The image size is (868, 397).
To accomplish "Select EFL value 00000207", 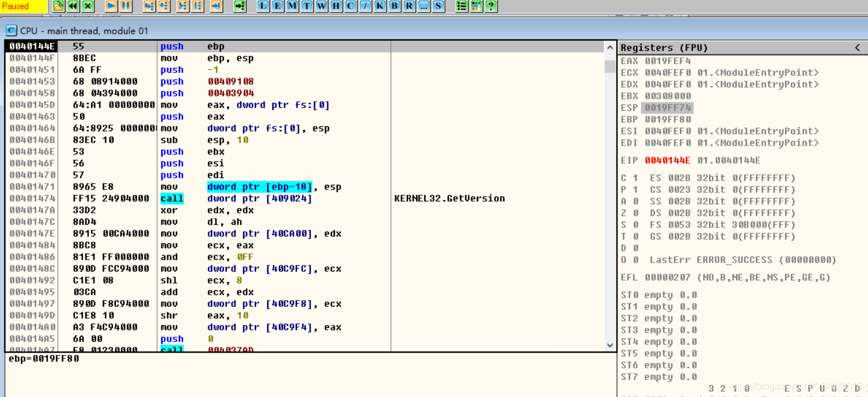I will pyautogui.click(x=668, y=277).
